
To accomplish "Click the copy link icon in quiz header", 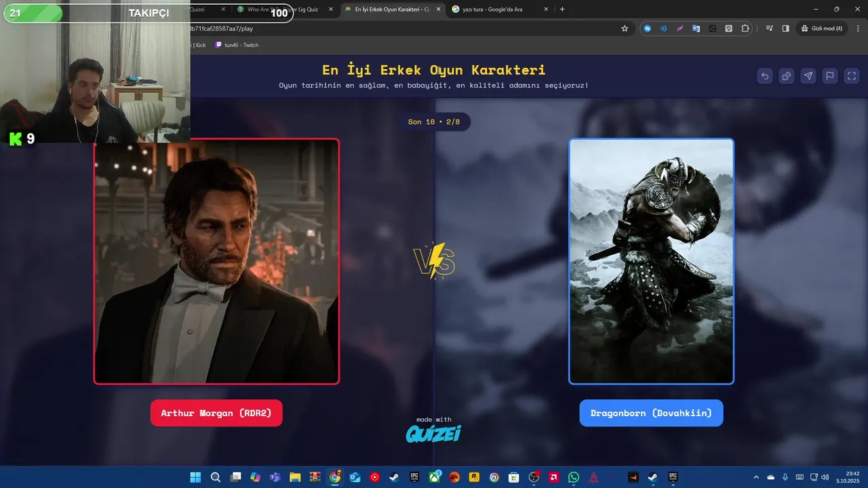I will coord(787,76).
